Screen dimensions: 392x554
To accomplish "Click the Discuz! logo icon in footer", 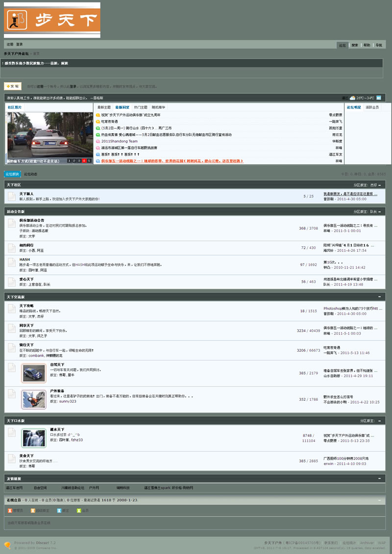I will pos(7,545).
